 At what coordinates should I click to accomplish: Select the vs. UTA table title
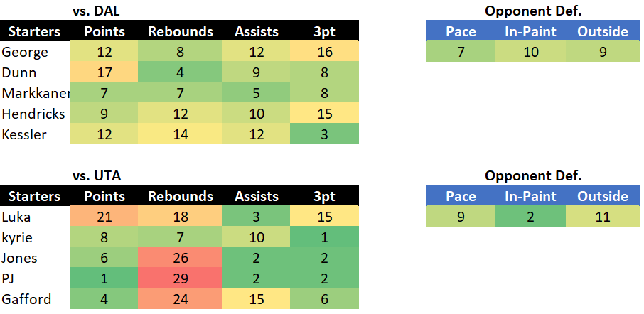pos(97,175)
